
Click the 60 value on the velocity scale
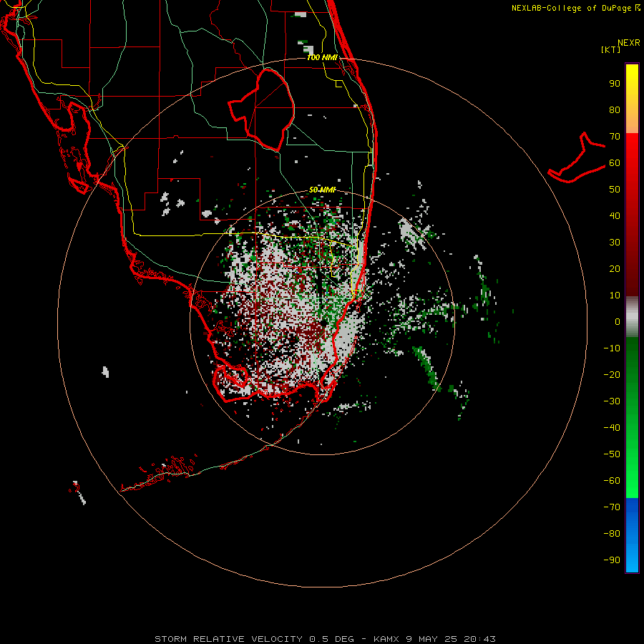pos(615,163)
